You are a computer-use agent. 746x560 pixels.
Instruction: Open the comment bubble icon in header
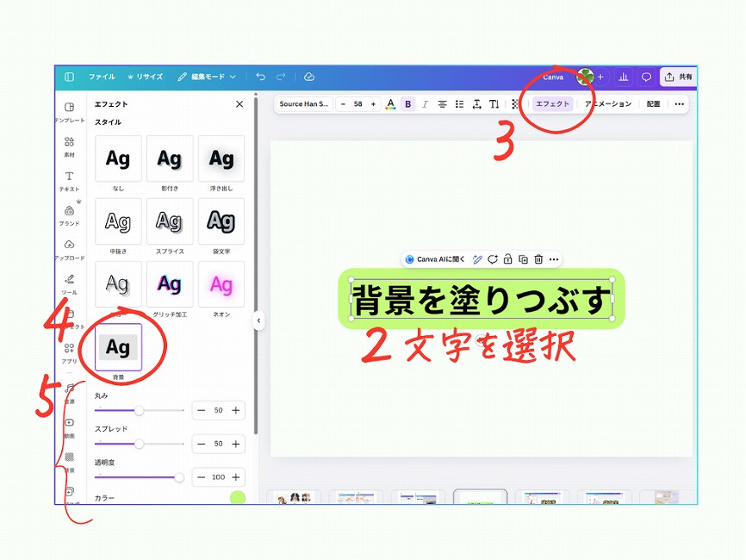[x=646, y=77]
